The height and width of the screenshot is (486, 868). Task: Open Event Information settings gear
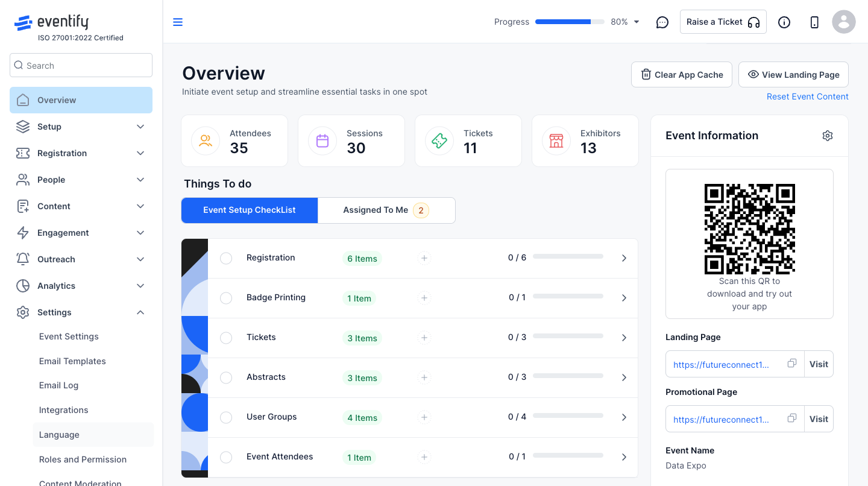(828, 136)
